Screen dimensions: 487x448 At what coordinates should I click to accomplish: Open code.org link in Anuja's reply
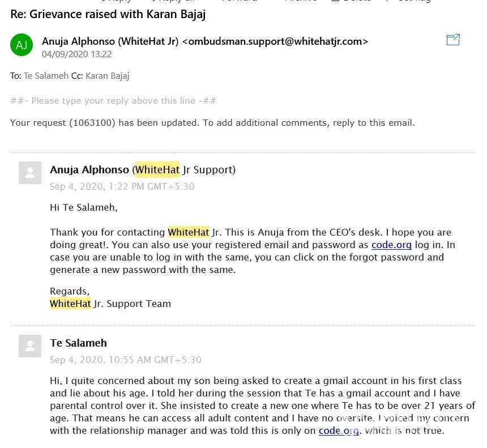[x=391, y=245]
